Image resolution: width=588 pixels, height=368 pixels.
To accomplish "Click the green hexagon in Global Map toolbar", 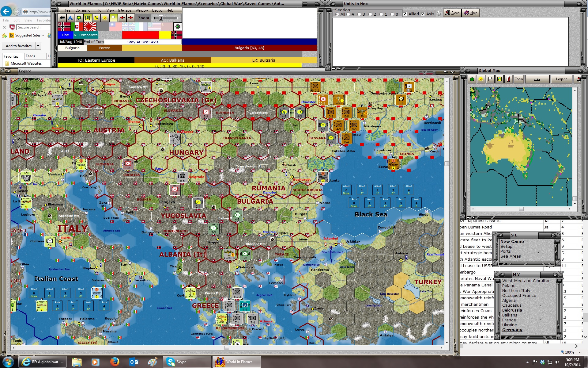I will tap(472, 79).
